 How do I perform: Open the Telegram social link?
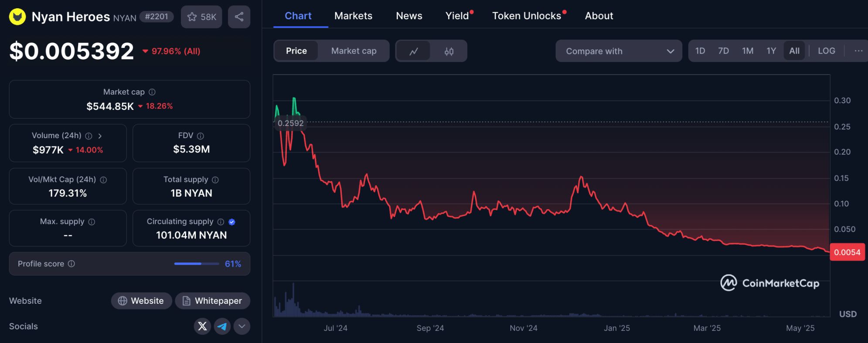(x=222, y=326)
